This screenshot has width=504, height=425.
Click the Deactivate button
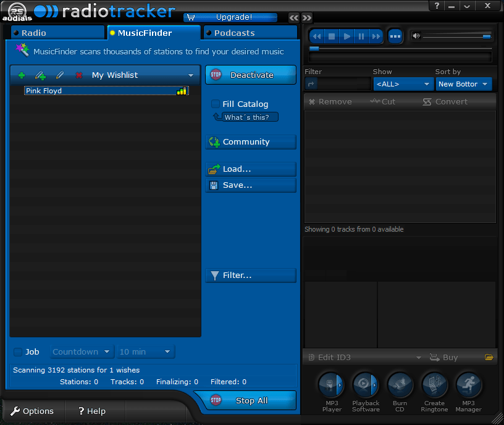point(250,74)
